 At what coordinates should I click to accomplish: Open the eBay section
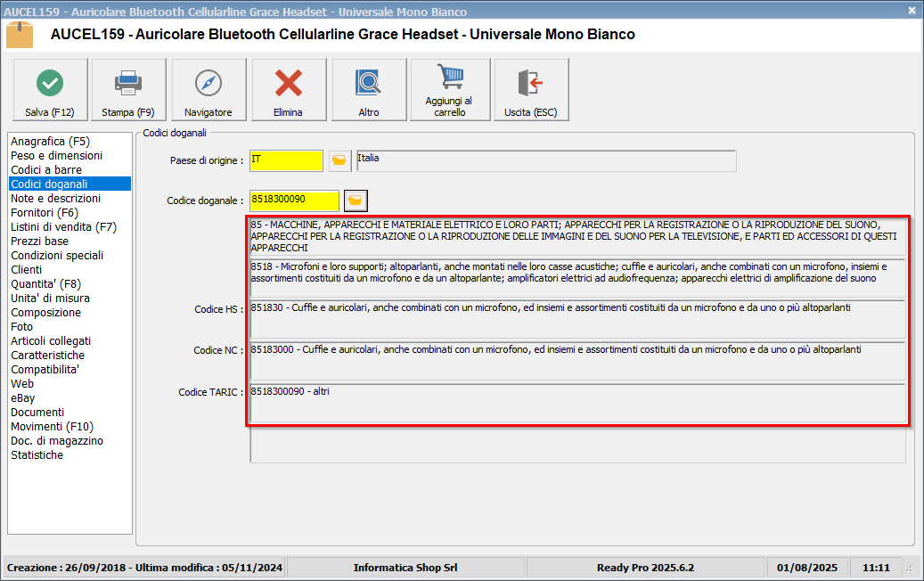tap(23, 398)
